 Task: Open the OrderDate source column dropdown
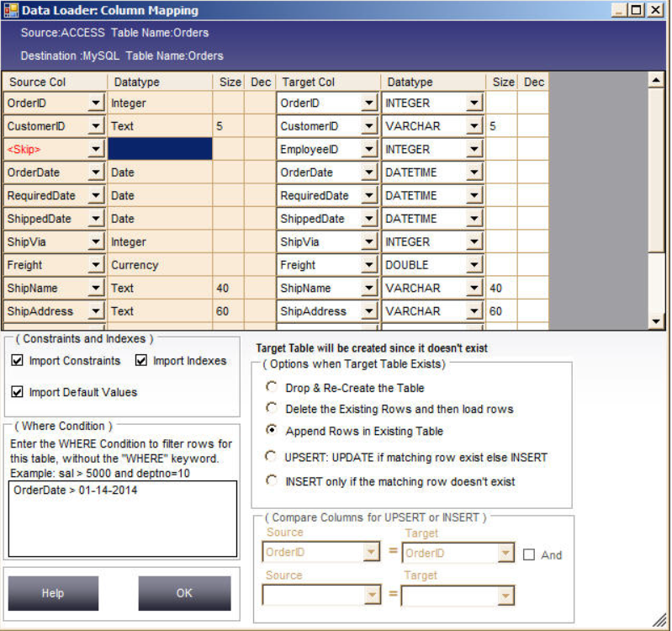pos(96,172)
